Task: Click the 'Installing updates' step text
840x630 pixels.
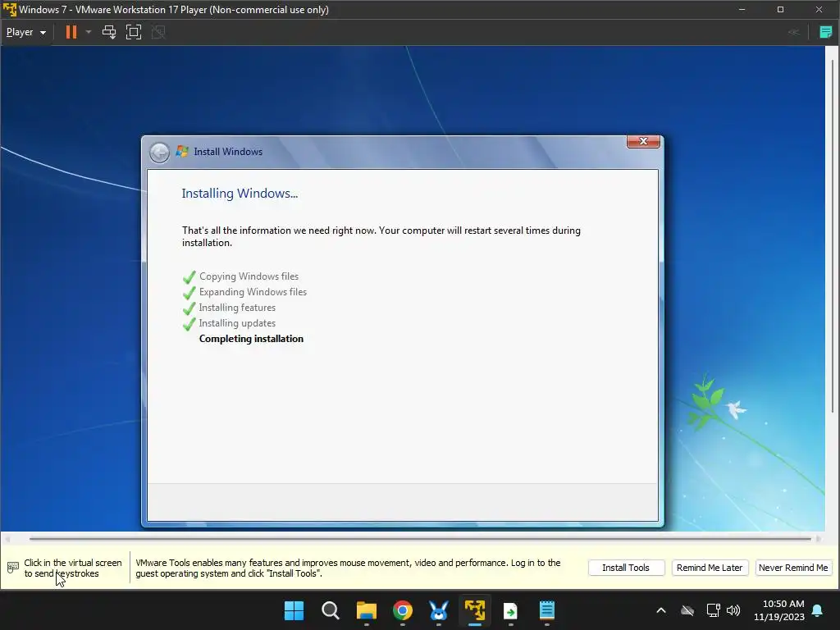Action: [237, 323]
